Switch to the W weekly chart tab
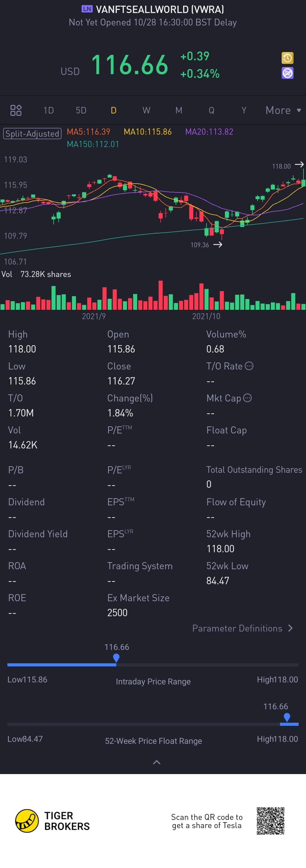The height and width of the screenshot is (868, 306). [x=146, y=110]
